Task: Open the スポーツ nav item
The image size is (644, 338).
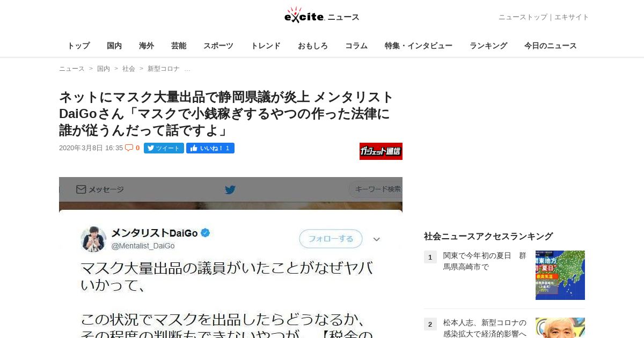Action: (218, 46)
